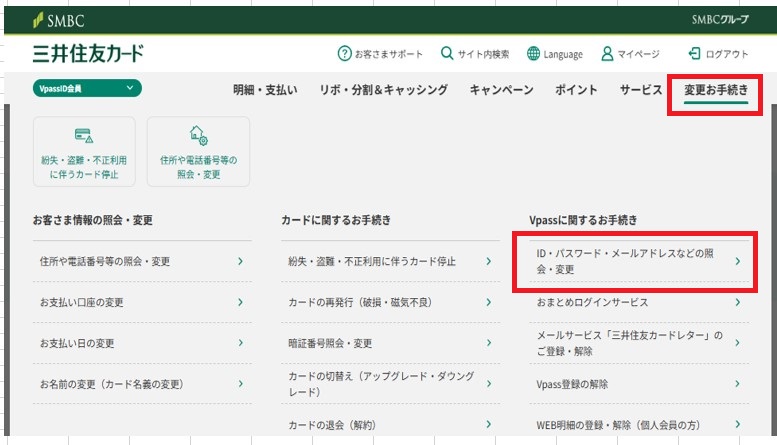This screenshot has width=777, height=445.
Task: Select カードの切替え(アップグレード・ダウングレード) row
Action: [x=390, y=384]
